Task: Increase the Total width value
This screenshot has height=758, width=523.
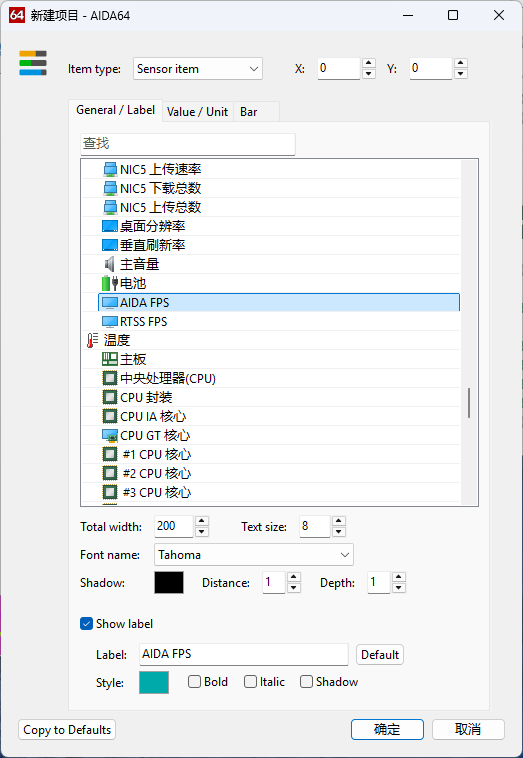Action: pyautogui.click(x=202, y=521)
